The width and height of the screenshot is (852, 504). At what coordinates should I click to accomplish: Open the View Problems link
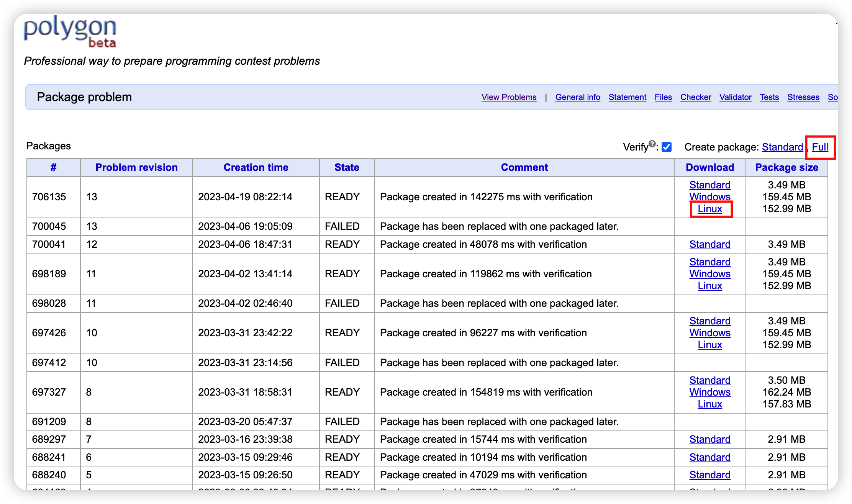pos(509,97)
